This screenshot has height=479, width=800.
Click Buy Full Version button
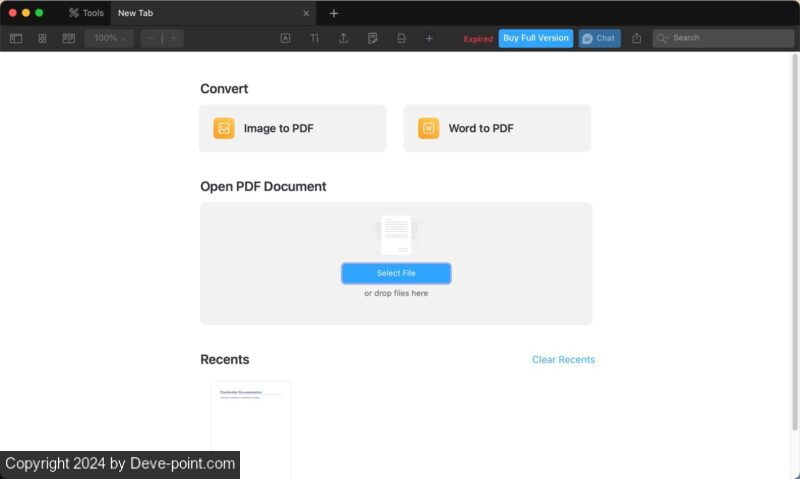coord(536,38)
